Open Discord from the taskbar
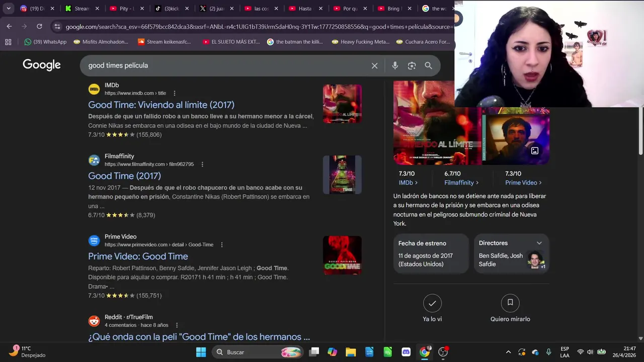The height and width of the screenshot is (362, 644). click(x=406, y=352)
